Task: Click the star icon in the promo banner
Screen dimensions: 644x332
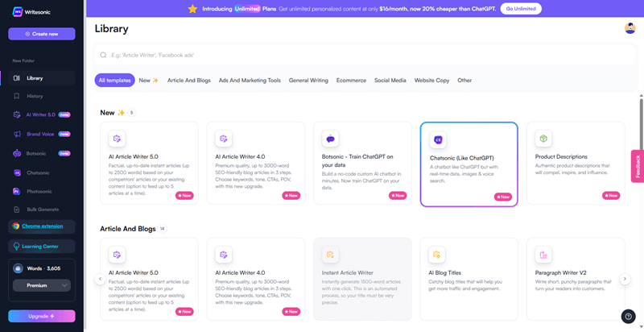Action: 192,9
